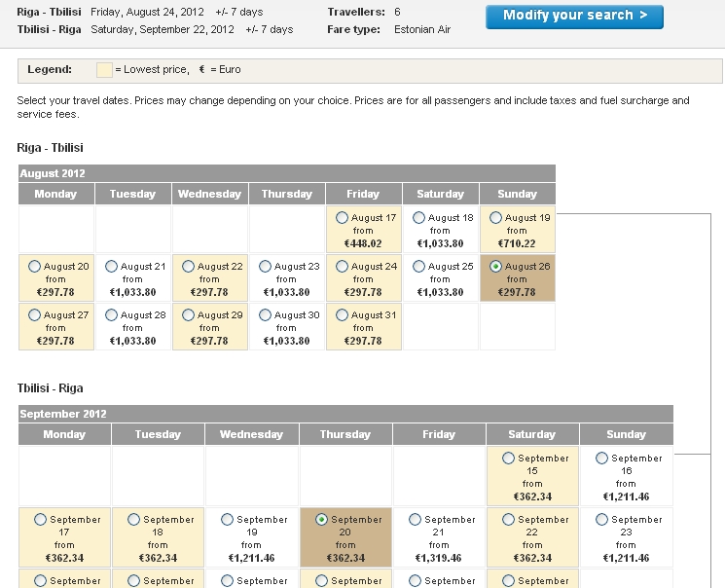Click the Friday, August 24, 2012 date text
The width and height of the screenshot is (725, 588).
coord(147,12)
